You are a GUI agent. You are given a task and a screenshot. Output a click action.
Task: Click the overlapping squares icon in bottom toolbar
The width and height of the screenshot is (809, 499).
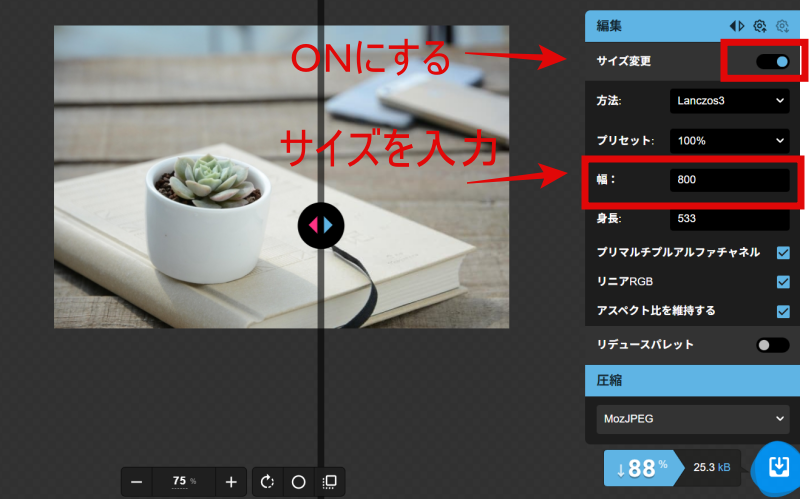[x=329, y=482]
